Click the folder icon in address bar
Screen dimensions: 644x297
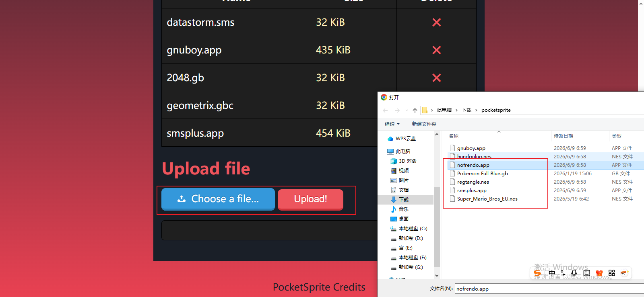425,110
